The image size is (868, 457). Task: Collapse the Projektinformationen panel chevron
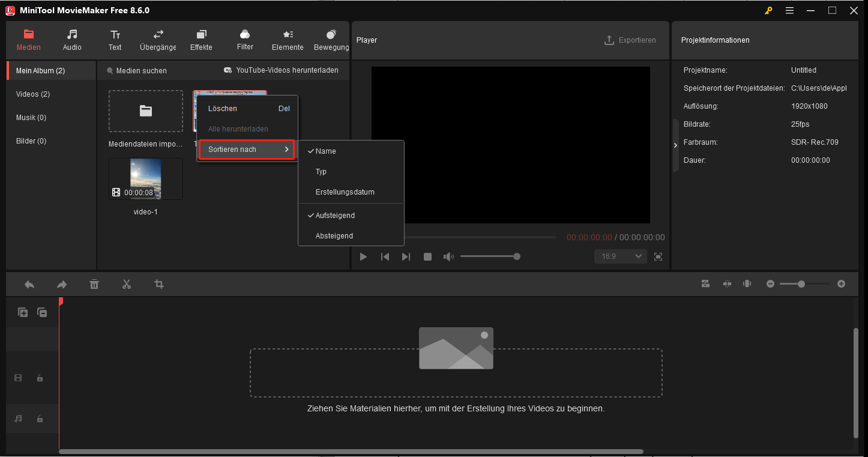[675, 145]
